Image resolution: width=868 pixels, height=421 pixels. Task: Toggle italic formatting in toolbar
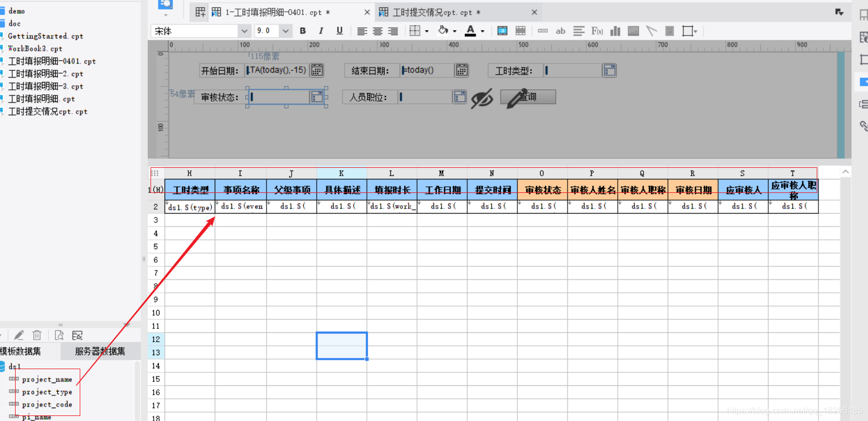(x=321, y=31)
